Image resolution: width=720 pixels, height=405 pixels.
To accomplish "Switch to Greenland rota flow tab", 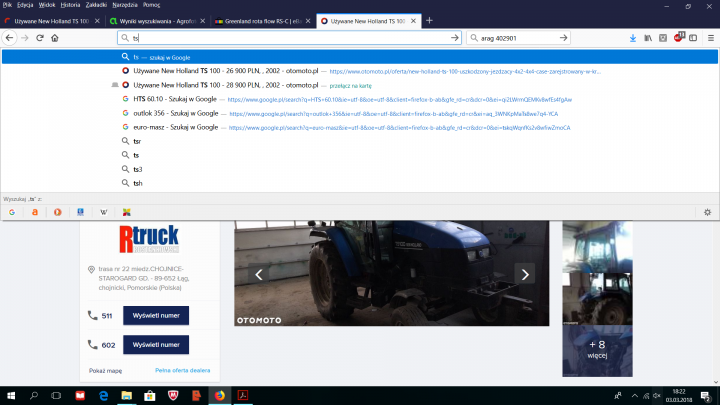I will [x=263, y=21].
